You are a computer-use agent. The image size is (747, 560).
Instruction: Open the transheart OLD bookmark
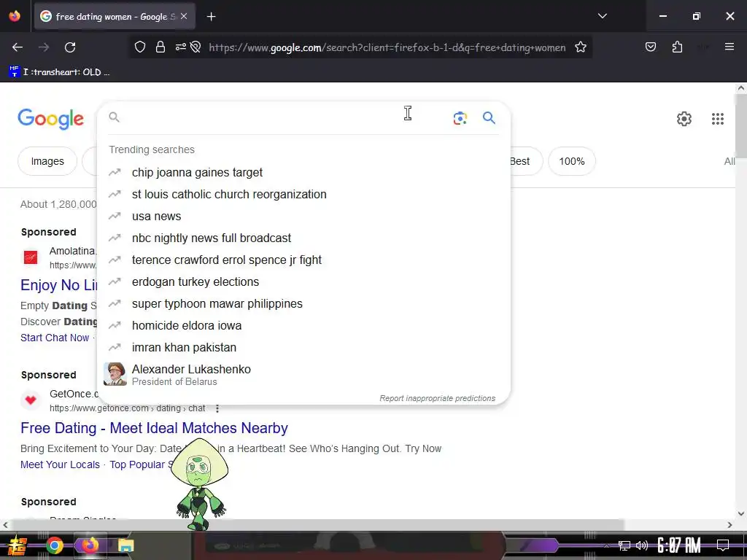pos(59,72)
